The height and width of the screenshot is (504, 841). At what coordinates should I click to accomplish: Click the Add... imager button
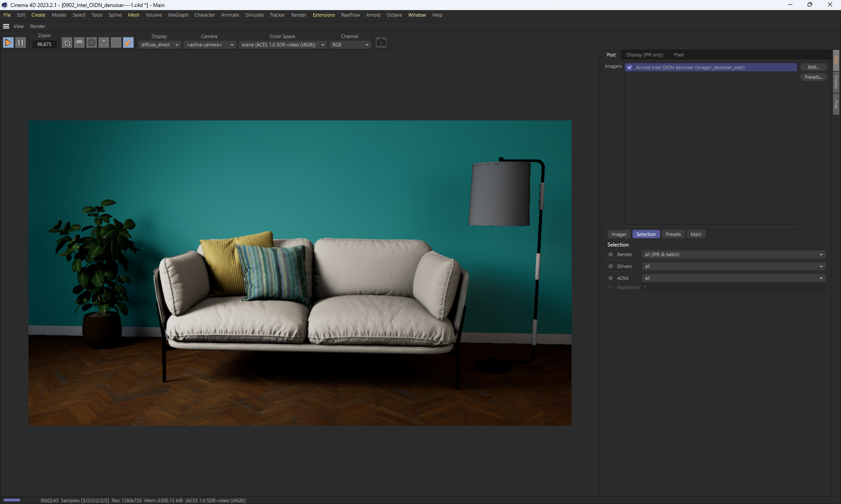pyautogui.click(x=813, y=67)
